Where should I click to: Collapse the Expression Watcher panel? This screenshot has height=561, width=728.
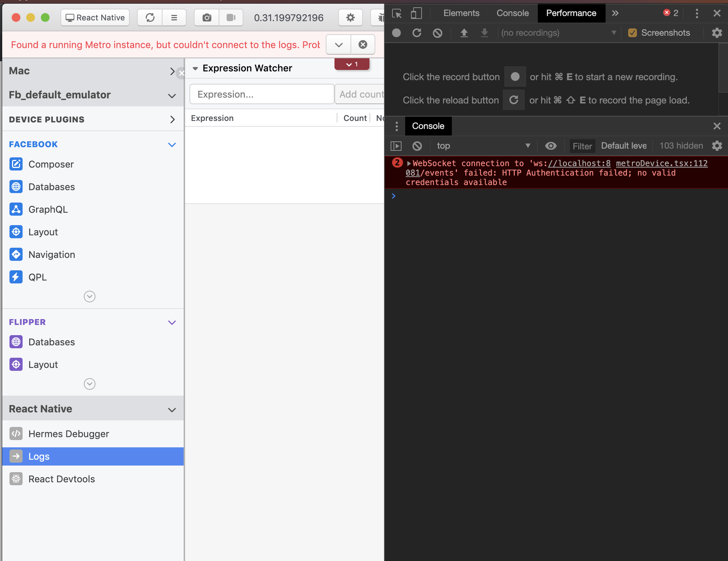(195, 68)
